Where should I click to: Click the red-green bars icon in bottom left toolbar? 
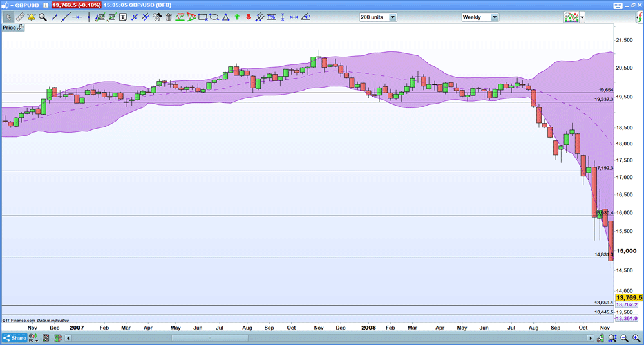57,338
